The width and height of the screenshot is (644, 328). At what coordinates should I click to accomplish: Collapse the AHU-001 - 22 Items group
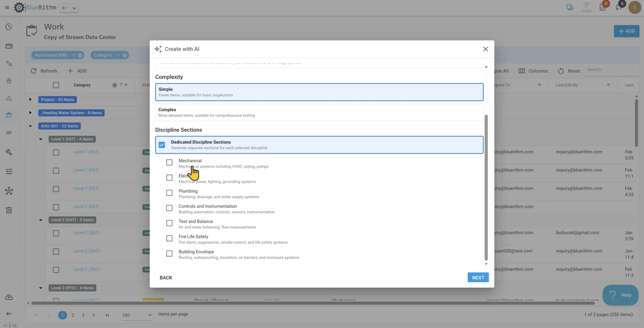(x=30, y=126)
